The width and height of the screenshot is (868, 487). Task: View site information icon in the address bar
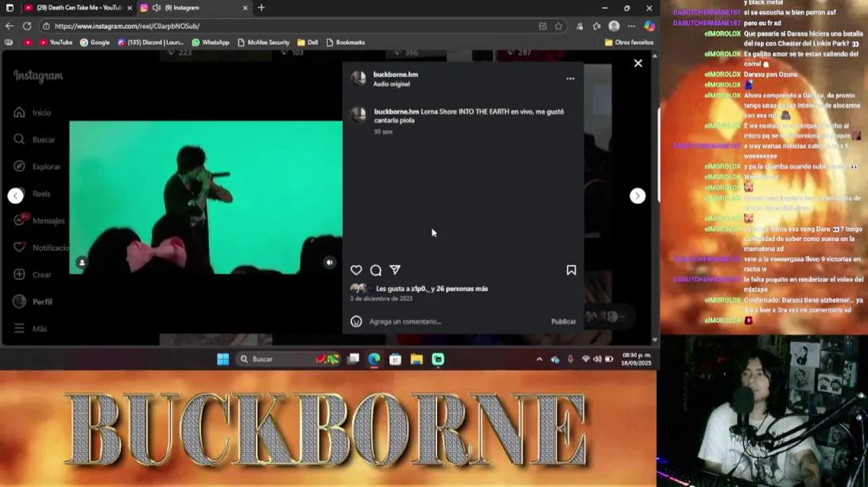[46, 26]
